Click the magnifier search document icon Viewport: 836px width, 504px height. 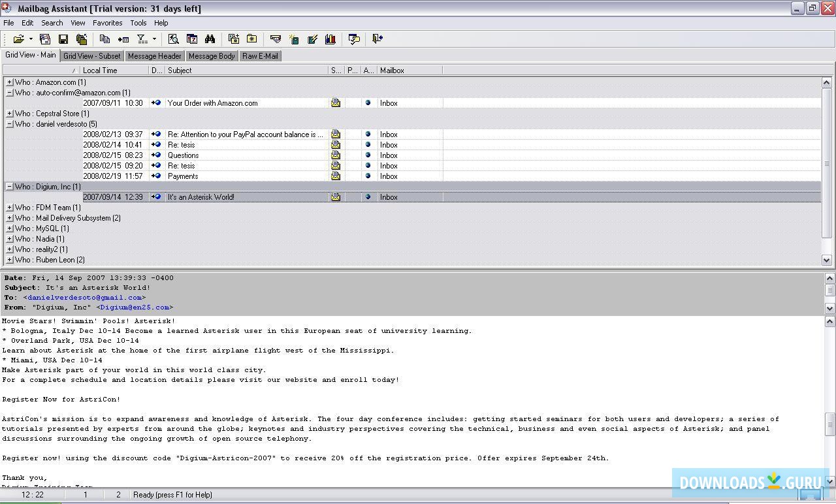[173, 39]
